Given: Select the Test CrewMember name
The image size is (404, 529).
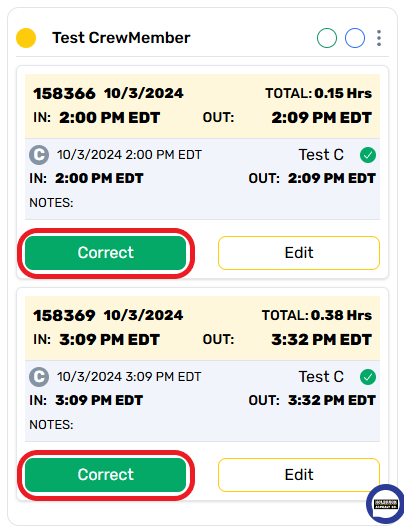Looking at the screenshot, I should pyautogui.click(x=121, y=38).
